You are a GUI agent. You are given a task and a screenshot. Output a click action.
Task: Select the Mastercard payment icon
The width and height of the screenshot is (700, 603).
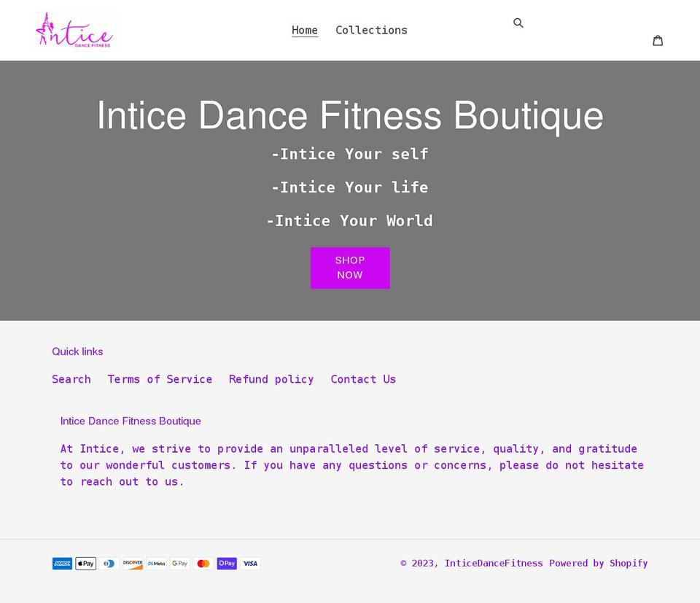pyautogui.click(x=203, y=563)
